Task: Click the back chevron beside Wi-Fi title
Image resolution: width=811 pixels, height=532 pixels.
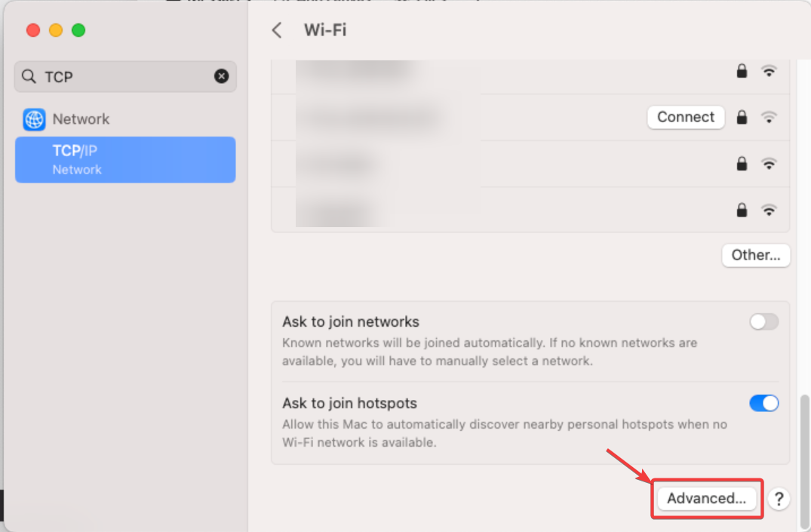Action: click(277, 30)
